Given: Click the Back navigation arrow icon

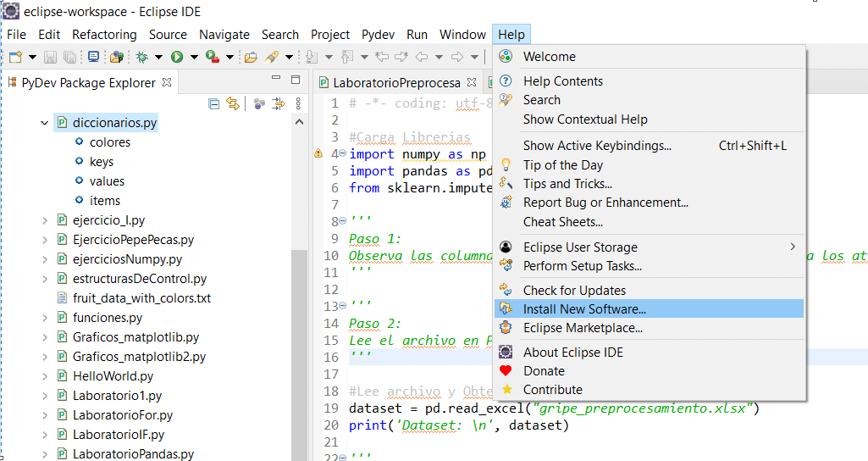Looking at the screenshot, I should [x=422, y=57].
